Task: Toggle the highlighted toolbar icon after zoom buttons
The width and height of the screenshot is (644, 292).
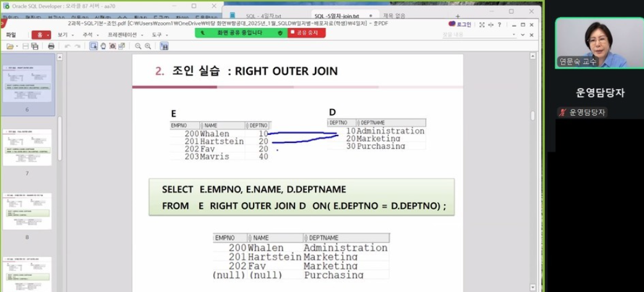Action: [165, 46]
